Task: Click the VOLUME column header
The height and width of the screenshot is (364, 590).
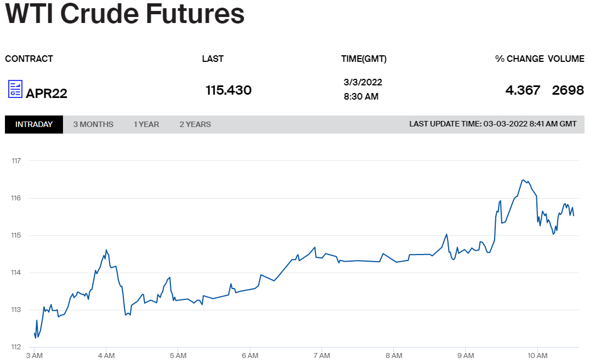Action: point(566,59)
